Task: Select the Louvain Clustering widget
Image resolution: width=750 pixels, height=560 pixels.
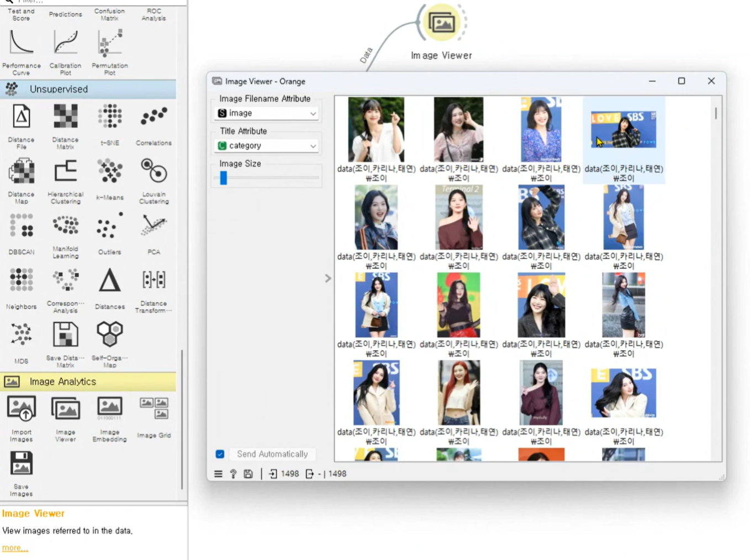Action: point(154,181)
